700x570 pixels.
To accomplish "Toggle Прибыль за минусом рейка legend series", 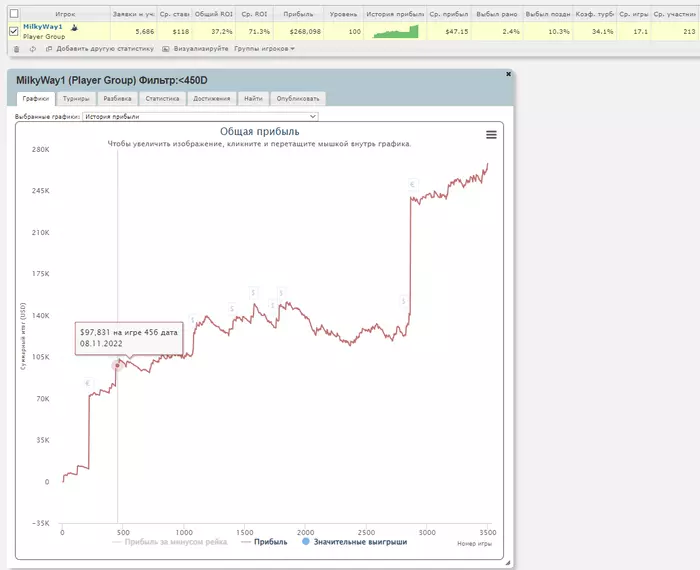I will [170, 542].
